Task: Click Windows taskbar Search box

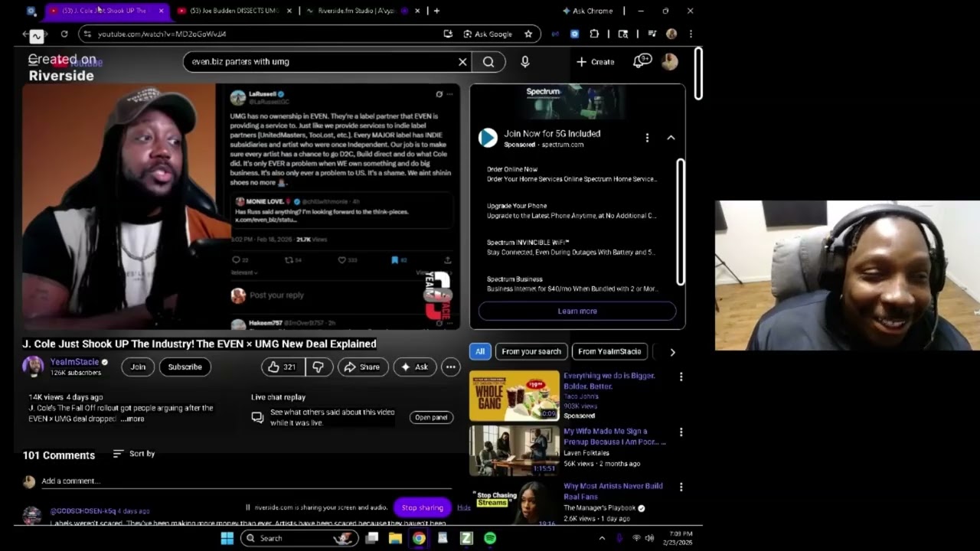Action: [x=299, y=538]
